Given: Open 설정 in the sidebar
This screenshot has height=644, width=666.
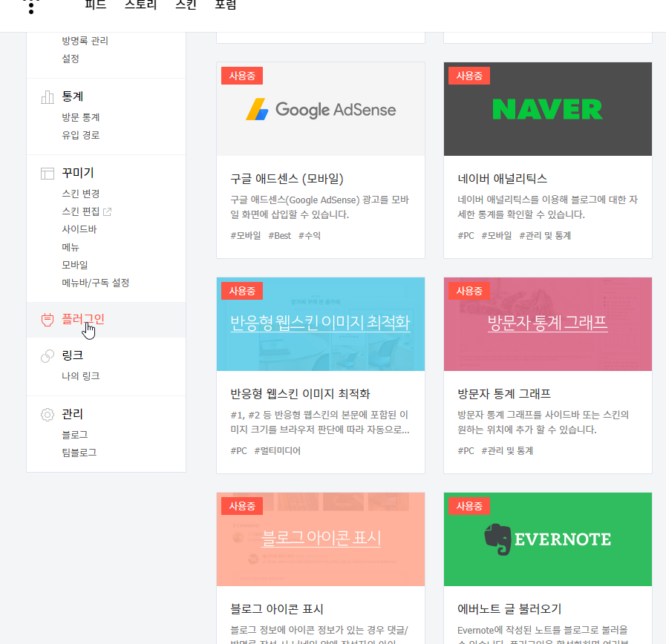Looking at the screenshot, I should click(71, 59).
